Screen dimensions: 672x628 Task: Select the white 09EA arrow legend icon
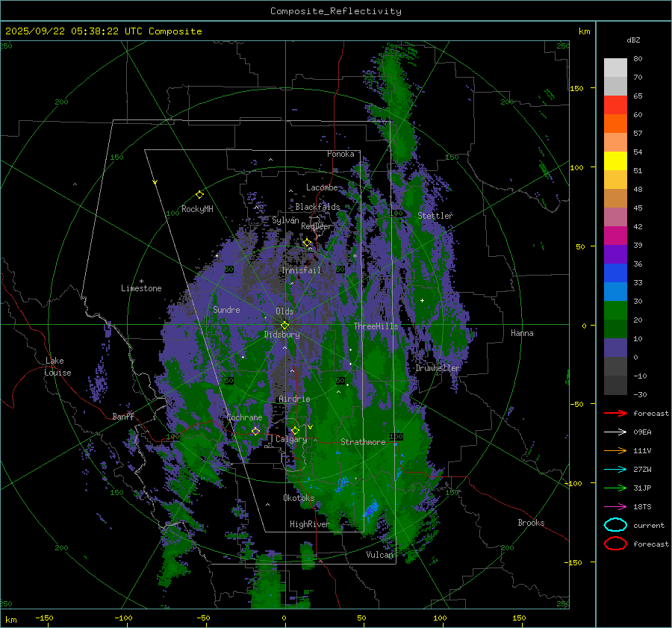point(615,432)
